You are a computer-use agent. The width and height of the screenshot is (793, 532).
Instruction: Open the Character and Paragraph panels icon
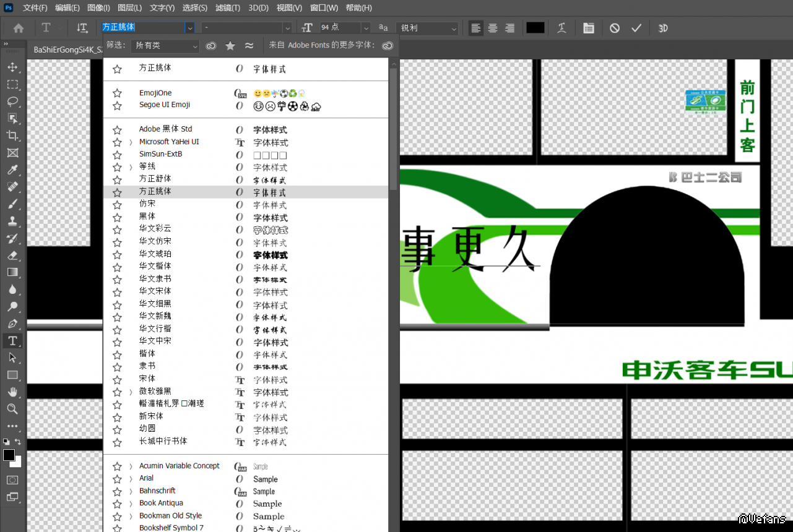[588, 28]
